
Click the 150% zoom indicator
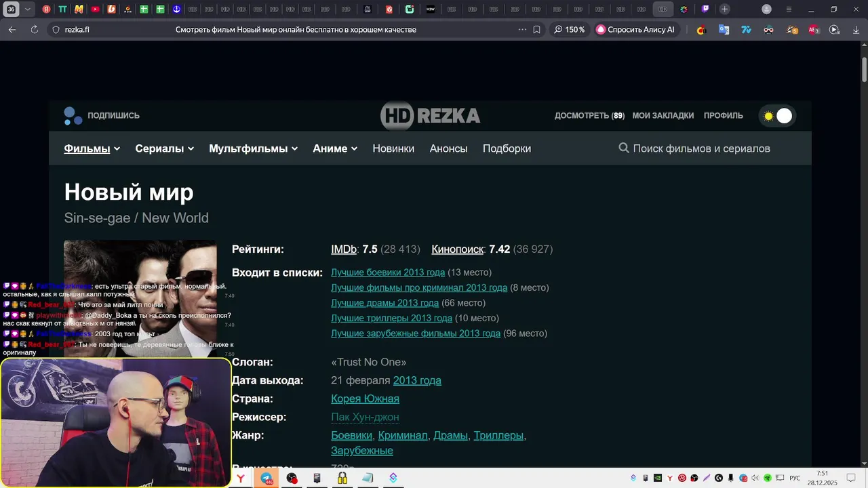point(569,30)
